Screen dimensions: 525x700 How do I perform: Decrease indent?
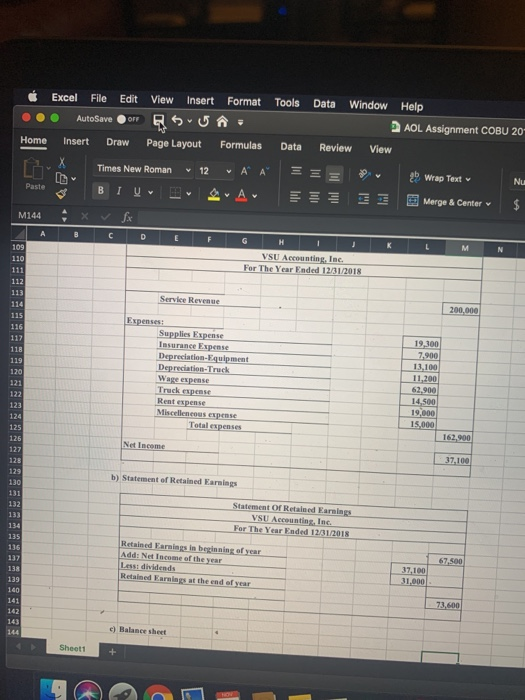pos(363,199)
